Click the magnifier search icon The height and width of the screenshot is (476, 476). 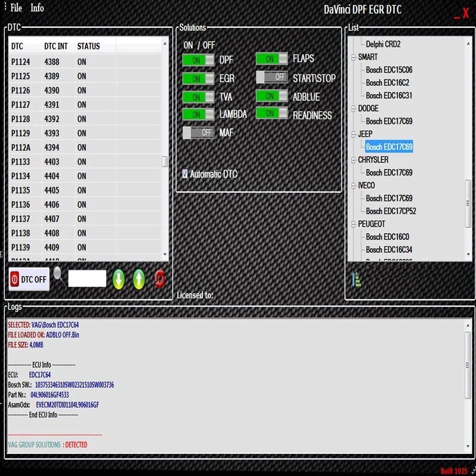(x=58, y=275)
